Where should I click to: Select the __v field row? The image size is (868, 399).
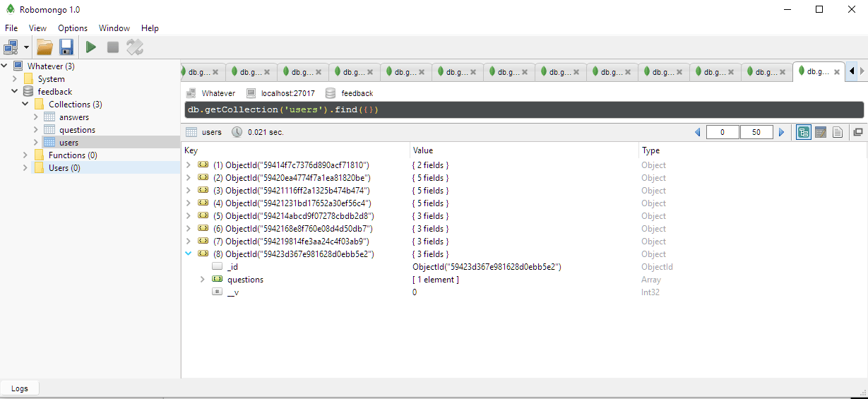tap(524, 292)
